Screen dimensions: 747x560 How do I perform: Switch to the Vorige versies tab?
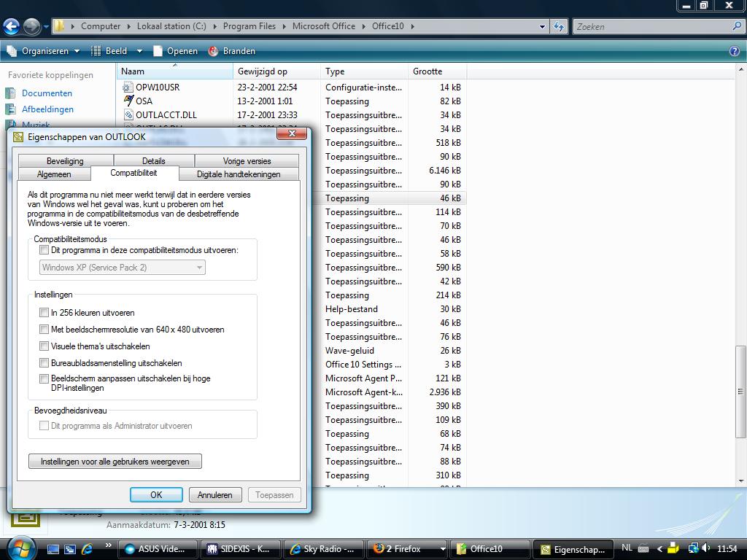(x=247, y=161)
